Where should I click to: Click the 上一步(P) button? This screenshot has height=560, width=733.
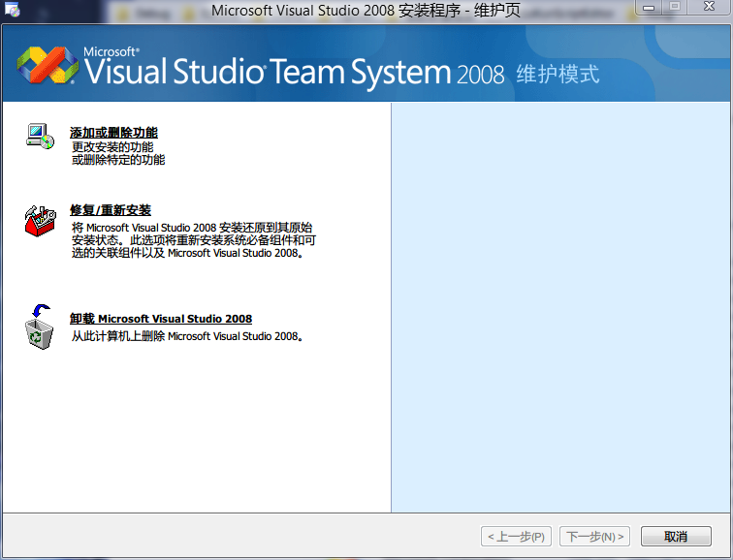tap(516, 536)
